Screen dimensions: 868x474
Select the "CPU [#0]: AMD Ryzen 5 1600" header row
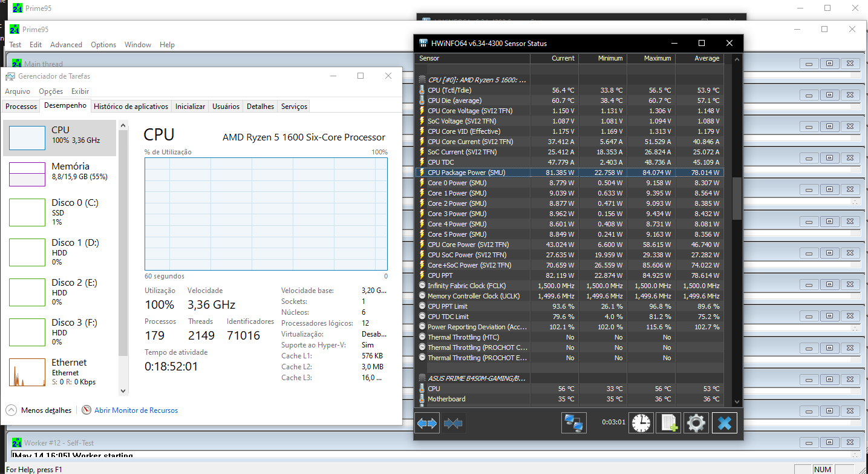tap(569, 80)
